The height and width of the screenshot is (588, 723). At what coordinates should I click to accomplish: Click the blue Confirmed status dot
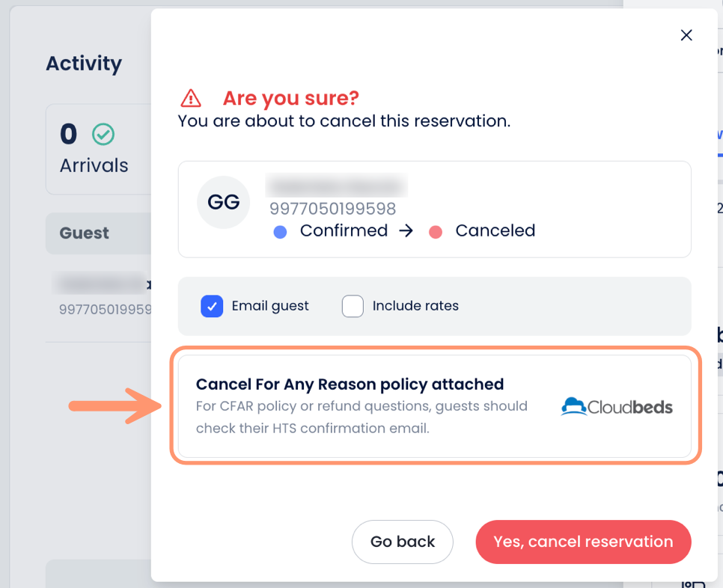281,232
